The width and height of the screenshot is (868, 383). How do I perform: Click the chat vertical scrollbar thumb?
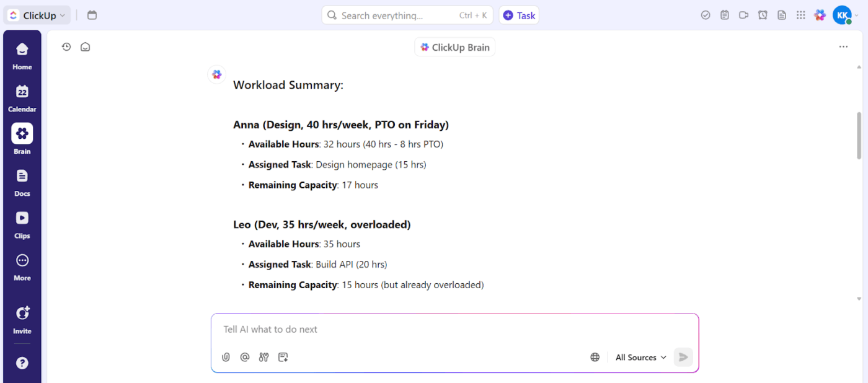point(859,135)
